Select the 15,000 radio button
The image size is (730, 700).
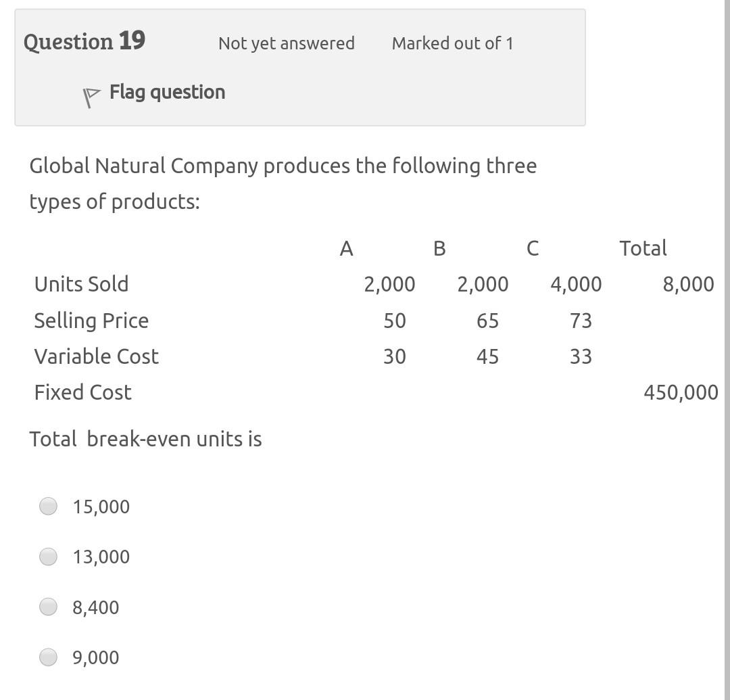coord(48,505)
